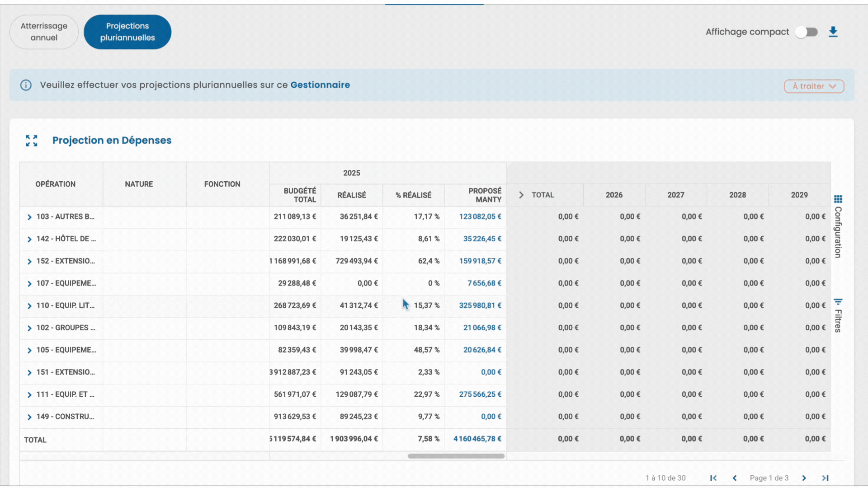Click the 2025 group header
The image size is (868, 488).
[x=352, y=173]
